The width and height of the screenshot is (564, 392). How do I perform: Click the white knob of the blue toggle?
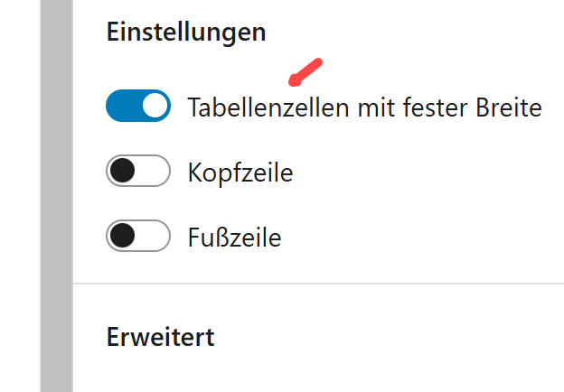155,107
